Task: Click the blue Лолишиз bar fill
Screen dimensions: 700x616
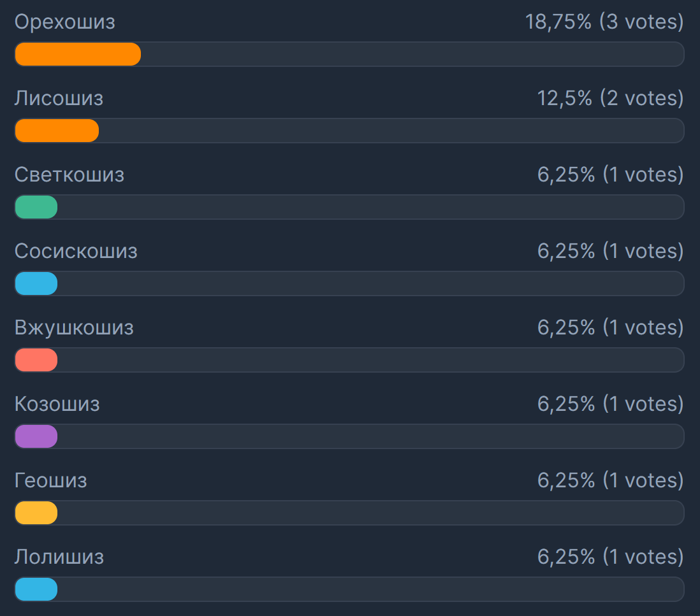Action: tap(36, 589)
